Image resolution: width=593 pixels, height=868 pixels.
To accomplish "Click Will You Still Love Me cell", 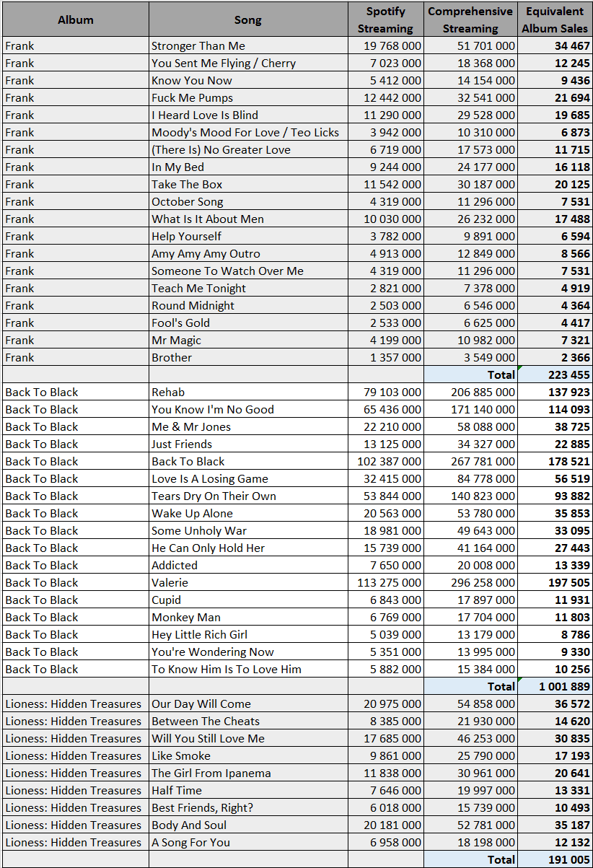I will (x=248, y=738).
